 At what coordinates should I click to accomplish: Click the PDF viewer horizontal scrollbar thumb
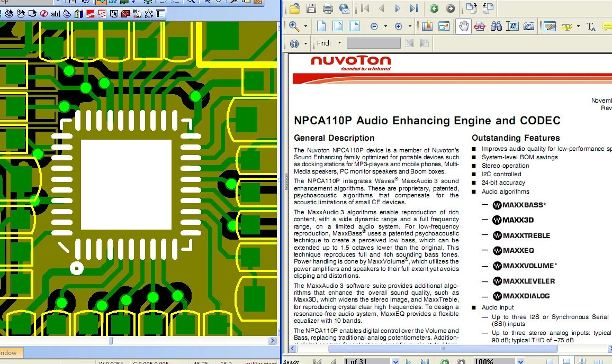point(443,349)
